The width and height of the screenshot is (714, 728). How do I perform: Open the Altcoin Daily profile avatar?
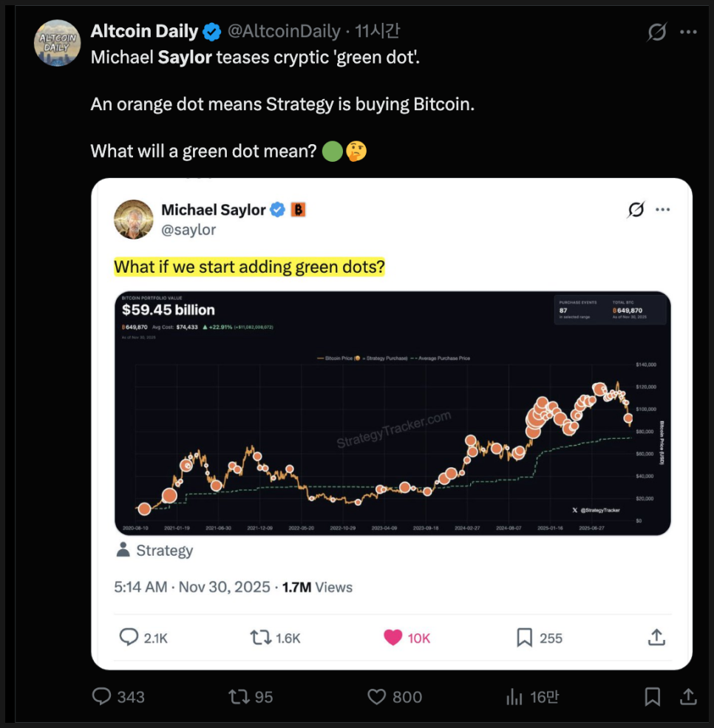(x=58, y=43)
